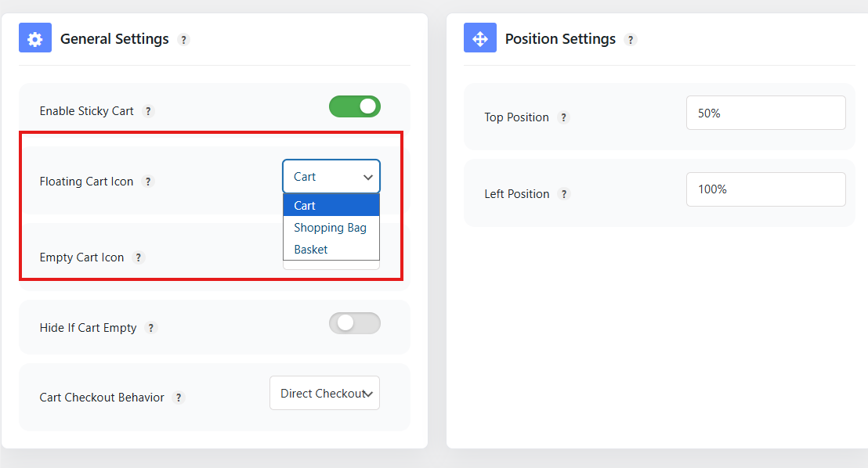The image size is (868, 468).
Task: Click the Top Position 50% input field
Action: (x=766, y=113)
